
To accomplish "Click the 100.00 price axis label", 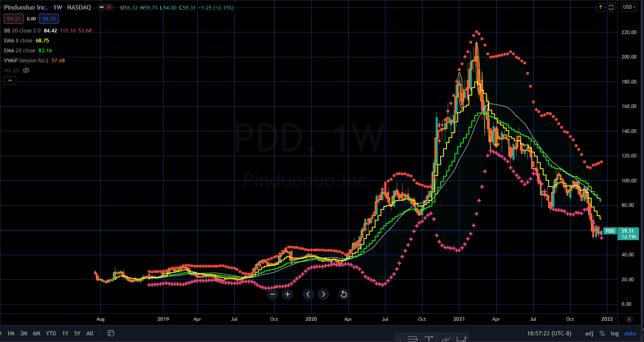I will point(629,180).
